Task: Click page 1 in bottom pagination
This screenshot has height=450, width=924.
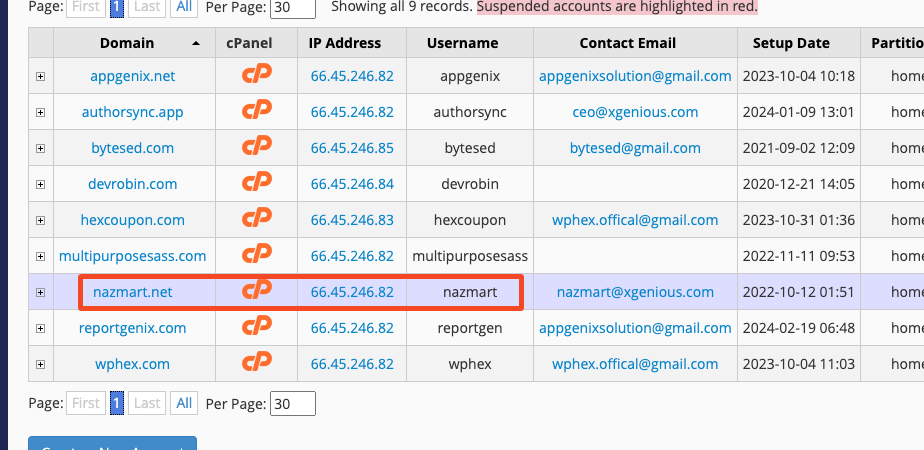Action: pyautogui.click(x=117, y=403)
